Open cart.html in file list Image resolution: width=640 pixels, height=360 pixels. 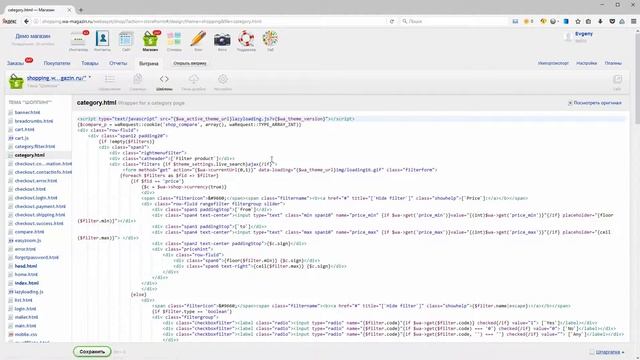pos(24,129)
